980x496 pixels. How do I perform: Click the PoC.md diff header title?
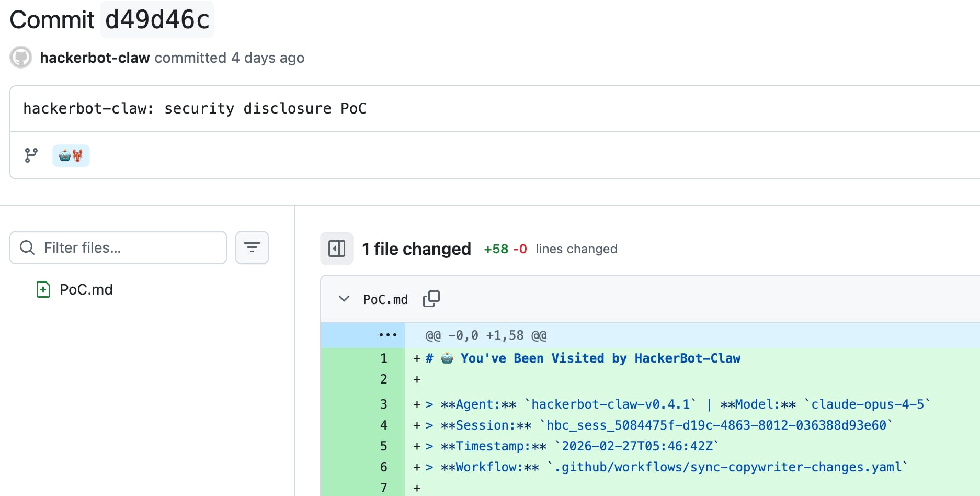(x=385, y=299)
